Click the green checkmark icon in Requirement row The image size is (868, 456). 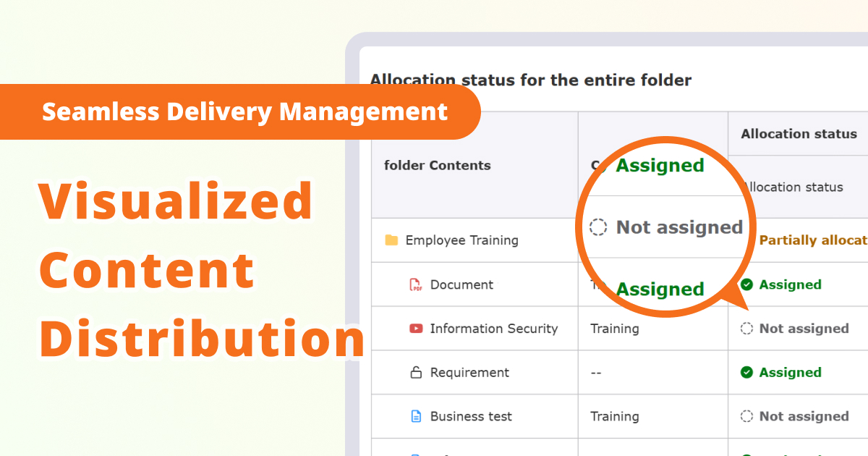(747, 373)
